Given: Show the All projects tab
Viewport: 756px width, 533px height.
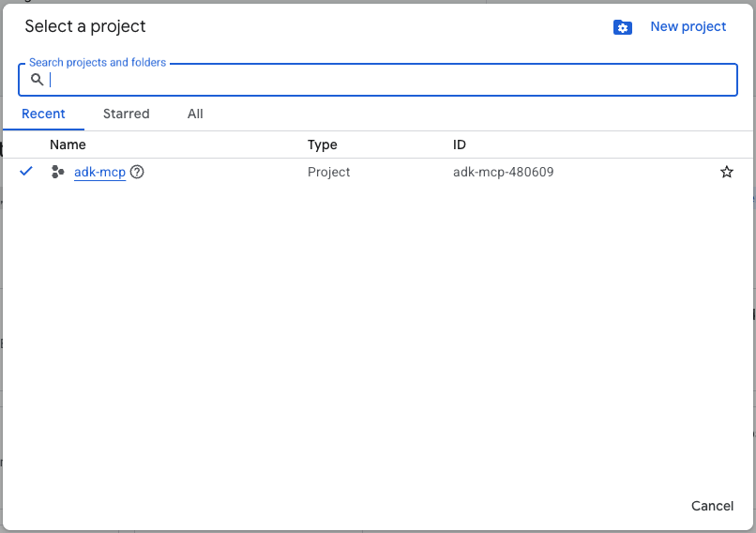Looking at the screenshot, I should 195,114.
